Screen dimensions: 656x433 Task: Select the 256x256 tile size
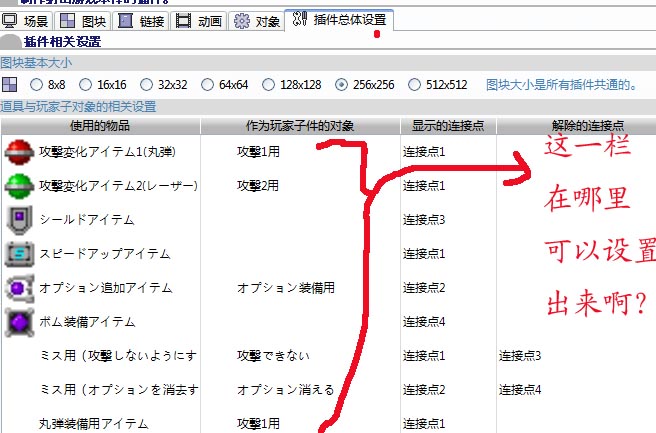365,85
